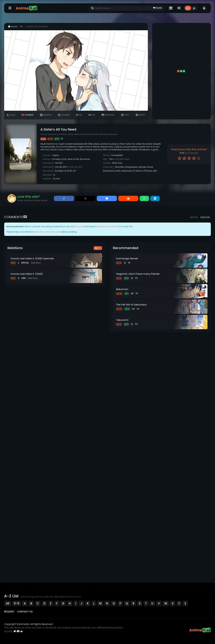Open the Discord link in announcement
Image resolution: width=215 pixels, height=644 pixels.
79,226
